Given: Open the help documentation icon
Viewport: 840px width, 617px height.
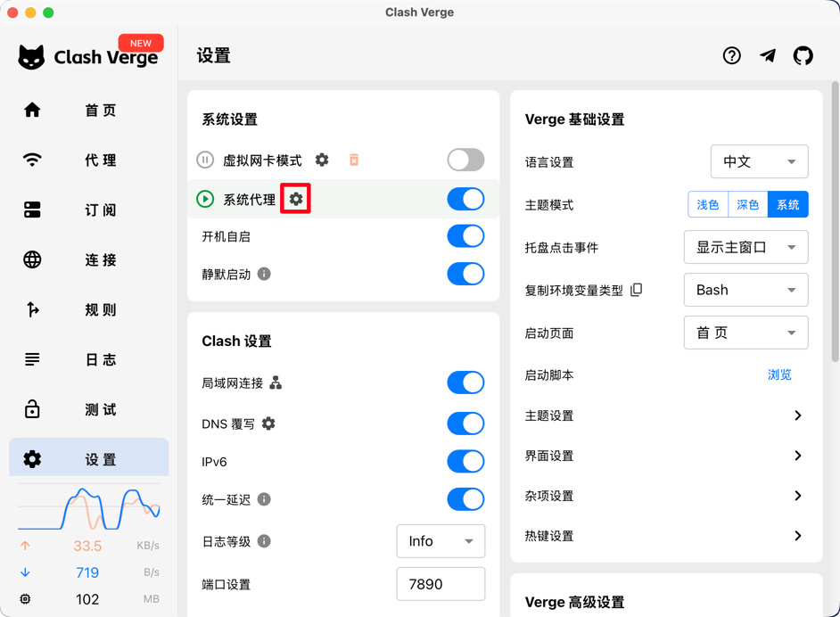Looking at the screenshot, I should coord(731,55).
